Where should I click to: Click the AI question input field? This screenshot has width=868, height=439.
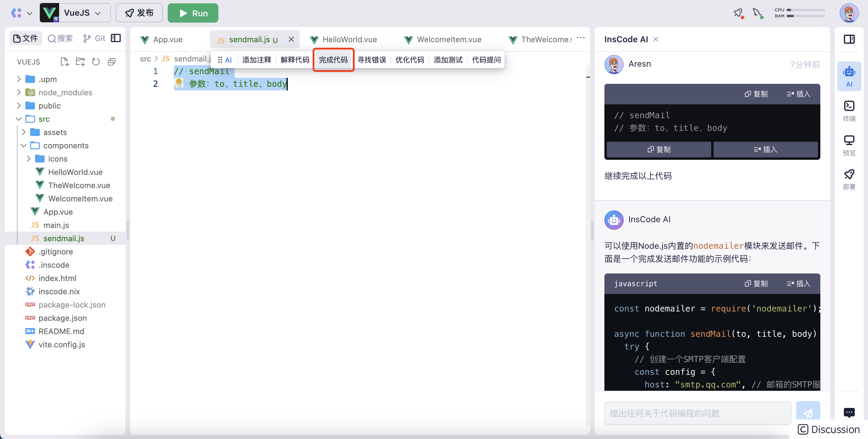coord(697,413)
